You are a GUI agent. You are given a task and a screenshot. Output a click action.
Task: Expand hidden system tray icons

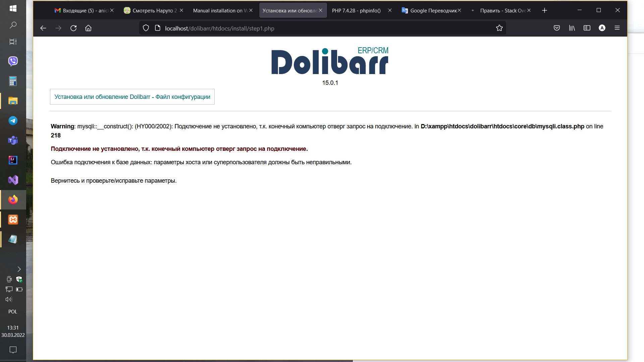coord(19,269)
